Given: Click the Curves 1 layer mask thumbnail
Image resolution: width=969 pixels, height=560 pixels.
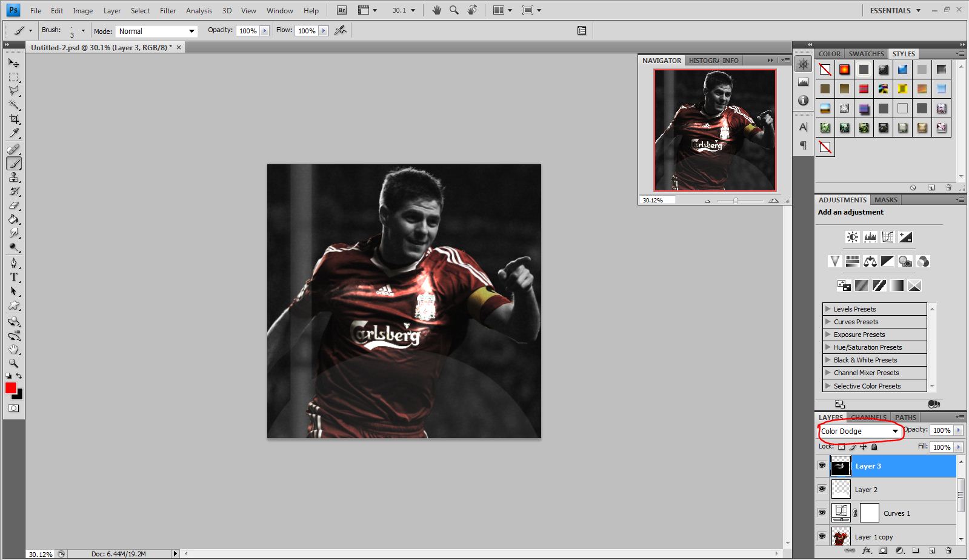Looking at the screenshot, I should coord(869,513).
